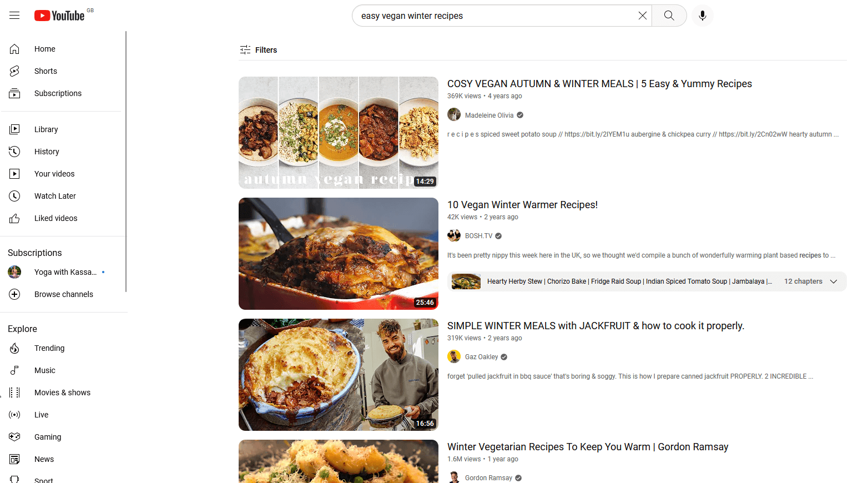Clear the search box text

(642, 16)
